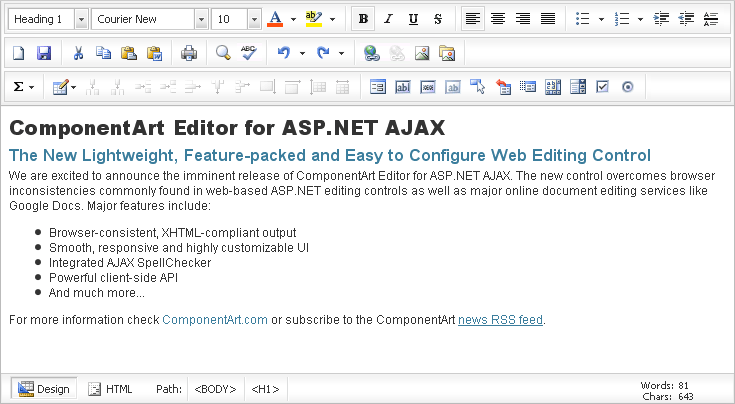735x404 pixels.
Task: Expand the font color picker arrow
Action: point(293,19)
